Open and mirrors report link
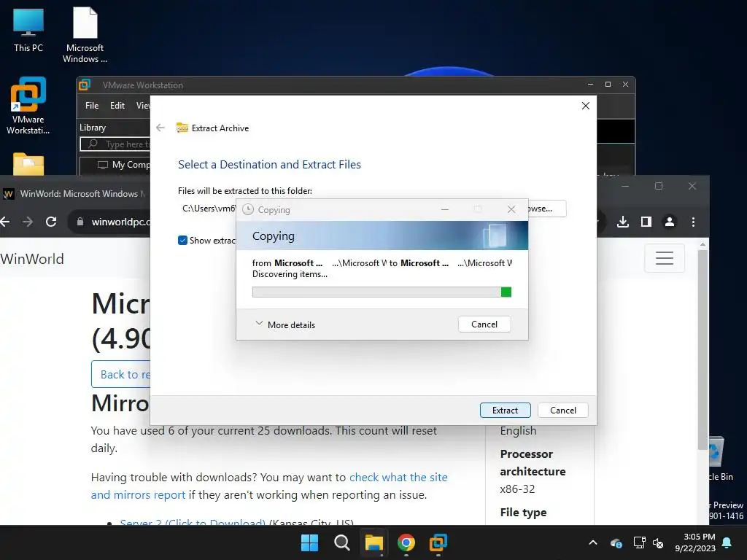The image size is (747, 560). pos(138,495)
